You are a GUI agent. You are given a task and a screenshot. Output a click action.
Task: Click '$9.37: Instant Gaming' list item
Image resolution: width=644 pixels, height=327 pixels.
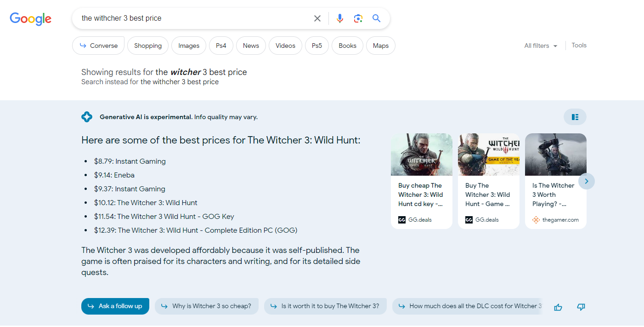tap(130, 189)
